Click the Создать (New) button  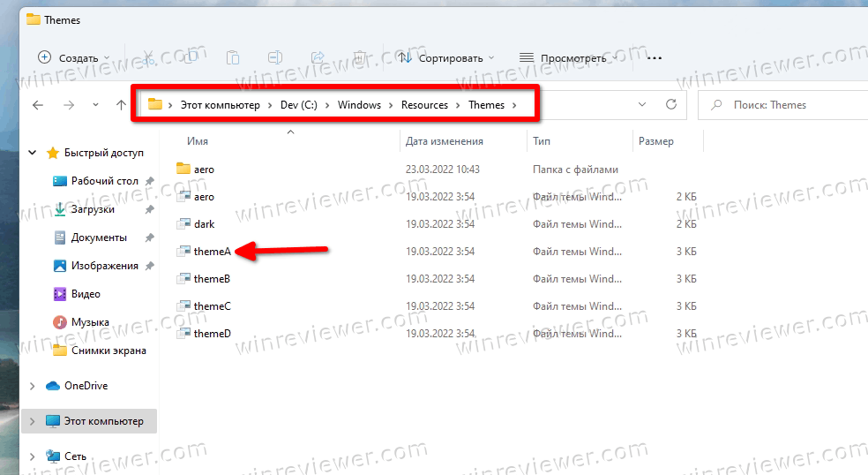pyautogui.click(x=73, y=57)
